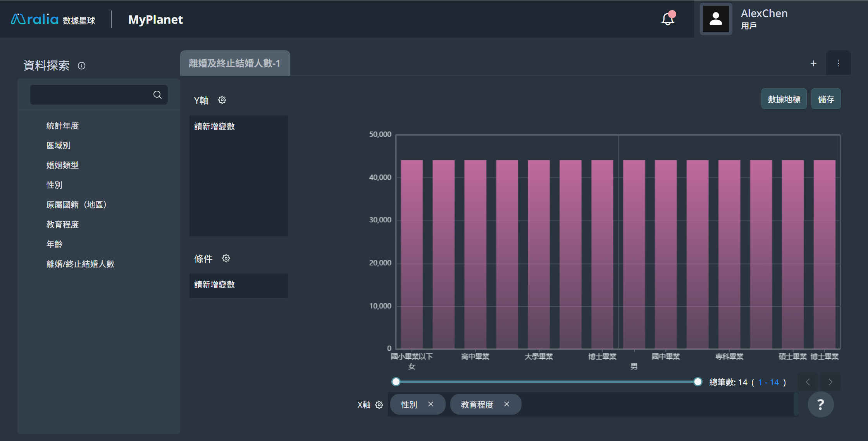Select 離婚/終止結婚人數 variable
Viewport: 868px width, 441px height.
(80, 264)
